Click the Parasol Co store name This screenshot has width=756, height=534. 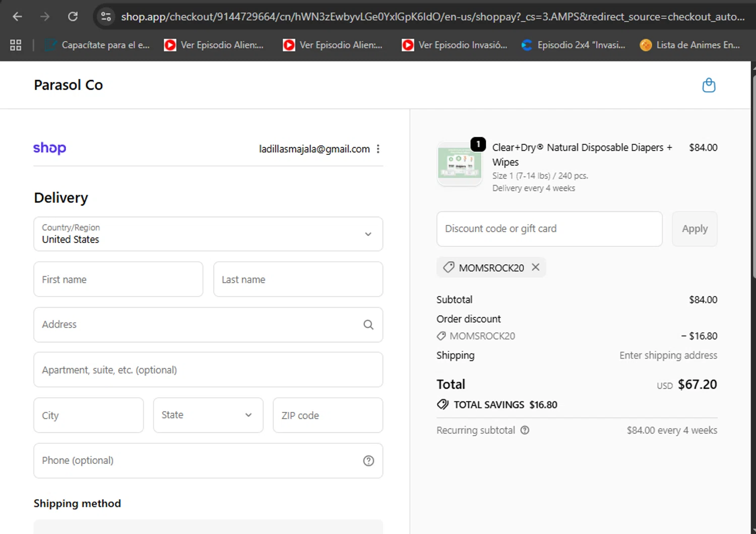(x=69, y=85)
